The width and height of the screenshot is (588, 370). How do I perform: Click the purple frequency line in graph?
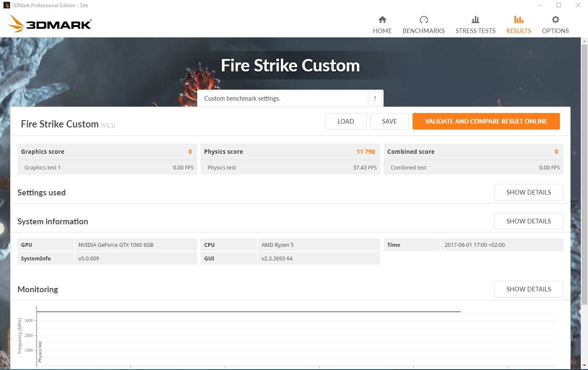click(x=249, y=312)
